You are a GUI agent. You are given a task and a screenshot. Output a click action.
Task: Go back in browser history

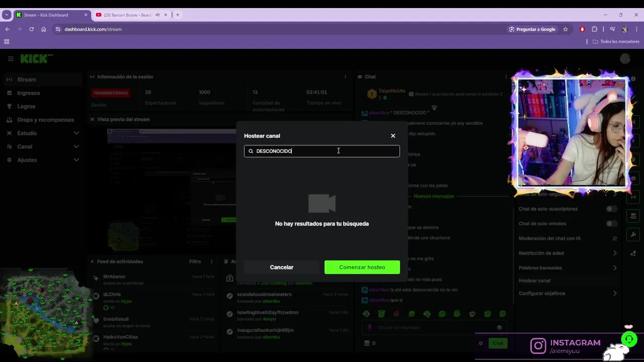pyautogui.click(x=8, y=29)
